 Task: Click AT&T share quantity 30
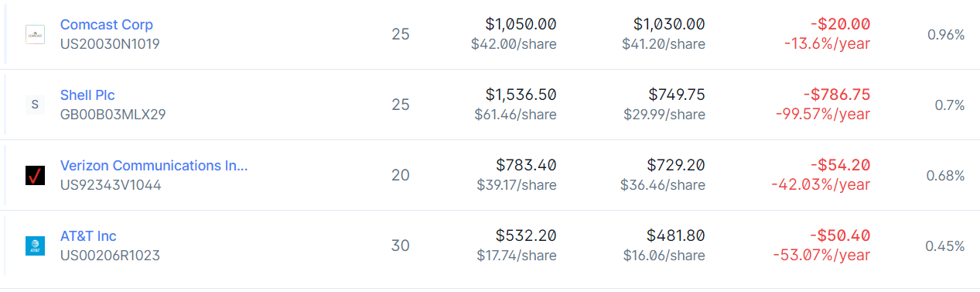click(400, 246)
